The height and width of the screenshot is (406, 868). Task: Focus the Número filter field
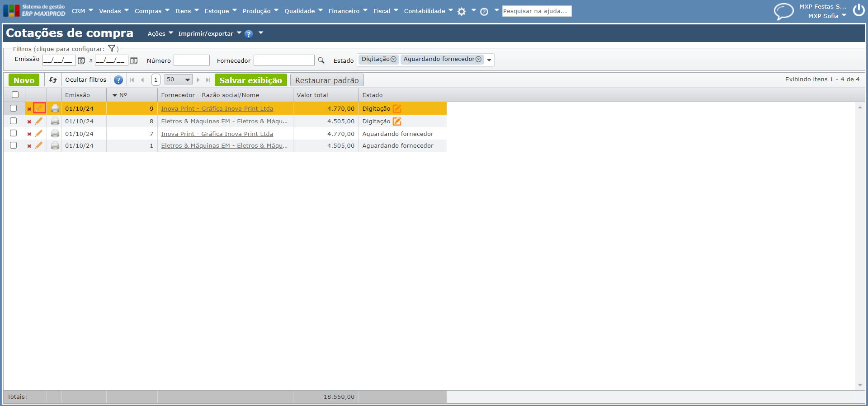coord(192,60)
